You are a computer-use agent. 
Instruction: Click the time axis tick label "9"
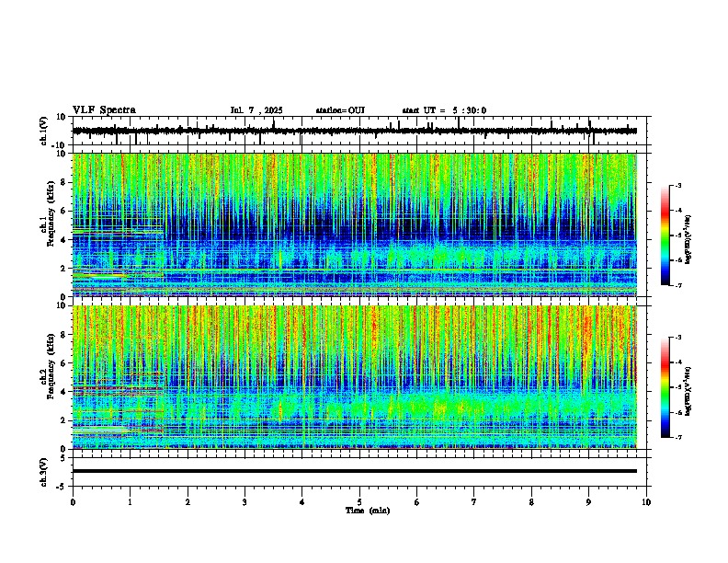point(588,502)
